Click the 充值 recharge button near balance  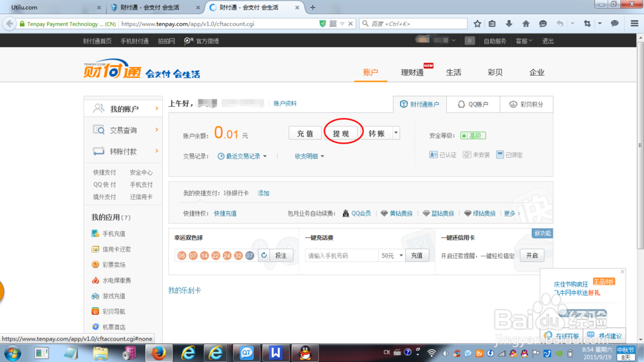pos(305,133)
